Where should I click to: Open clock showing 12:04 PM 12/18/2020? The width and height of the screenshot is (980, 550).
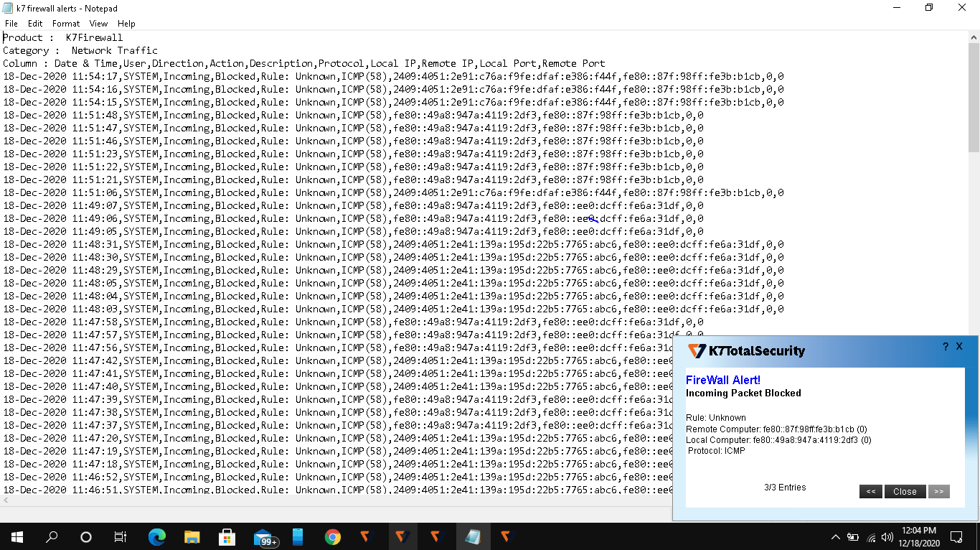tap(920, 536)
